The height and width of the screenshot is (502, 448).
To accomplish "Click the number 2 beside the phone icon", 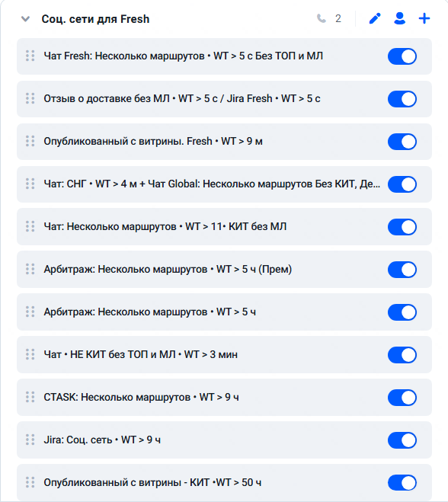I will (338, 18).
